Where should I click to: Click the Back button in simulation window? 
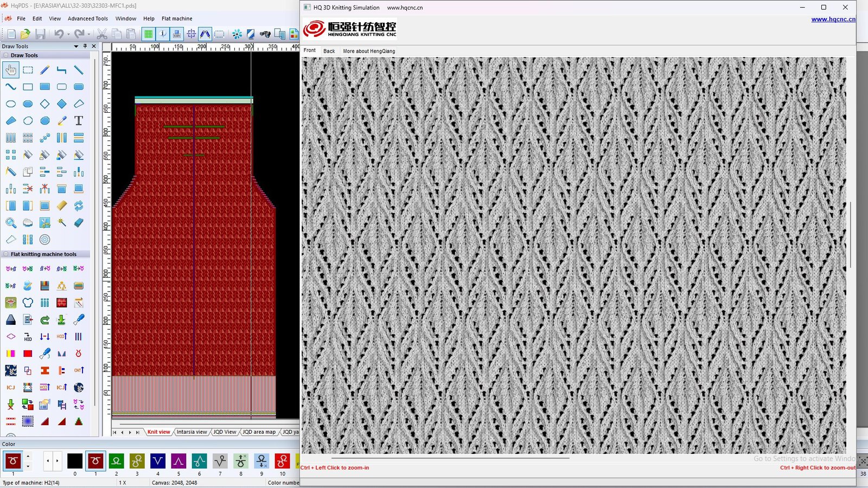[329, 51]
